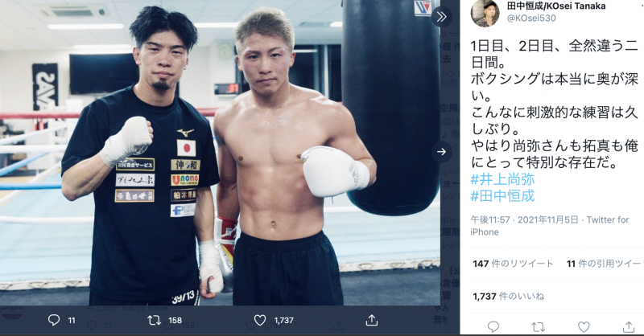Screen dimensions: 644x336
Task: Reply using sidebar comment icon
Action: [x=493, y=327]
